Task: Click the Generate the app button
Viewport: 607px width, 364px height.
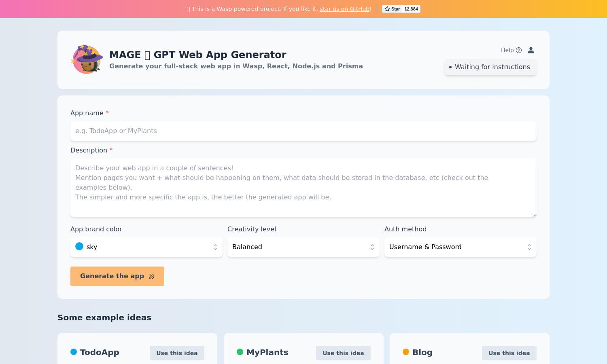Action: pos(117,276)
